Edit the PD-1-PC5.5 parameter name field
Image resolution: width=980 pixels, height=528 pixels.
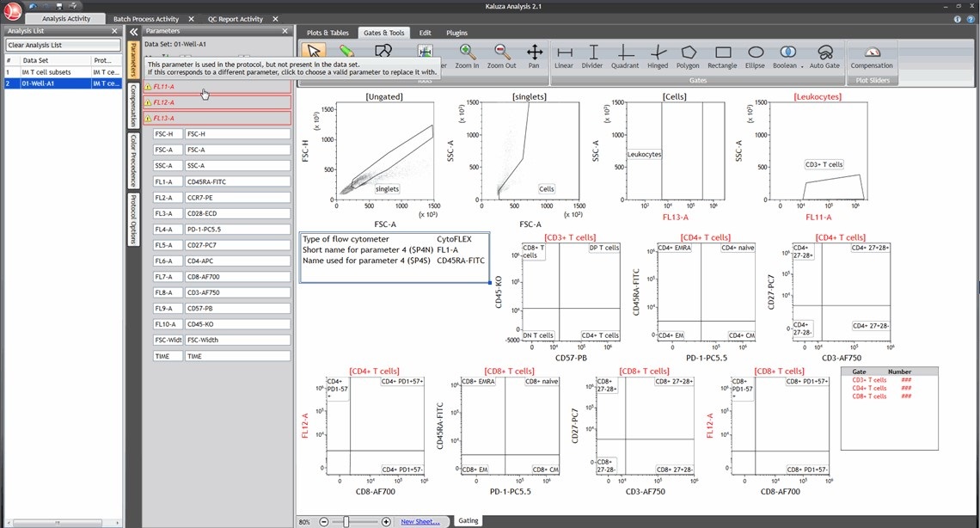pyautogui.click(x=237, y=230)
